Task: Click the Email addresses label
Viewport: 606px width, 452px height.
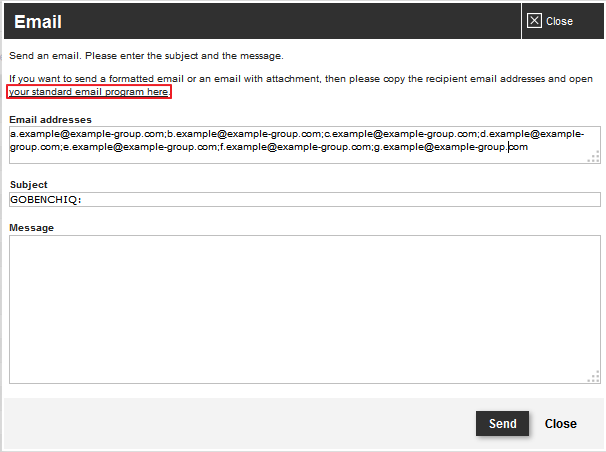Action: [x=50, y=120]
